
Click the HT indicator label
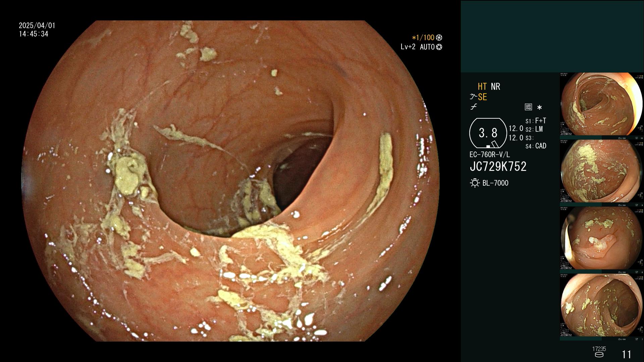482,87
